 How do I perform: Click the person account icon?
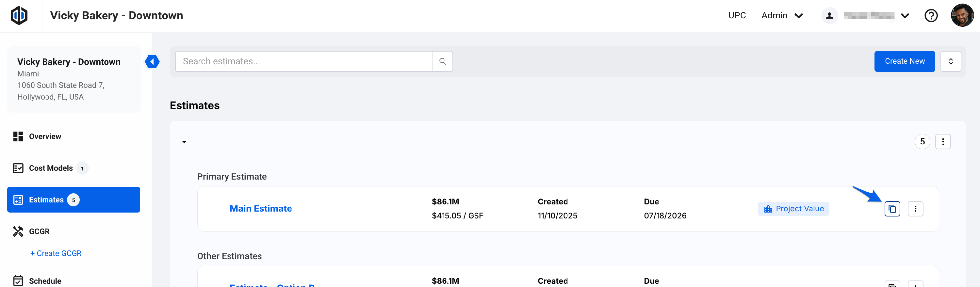829,16
